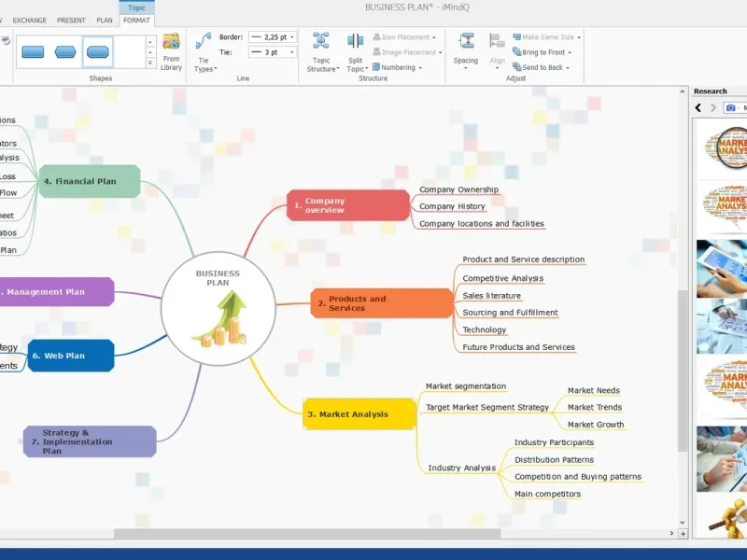Image resolution: width=747 pixels, height=560 pixels.
Task: Open Send to Back dropdown
Action: [541, 67]
